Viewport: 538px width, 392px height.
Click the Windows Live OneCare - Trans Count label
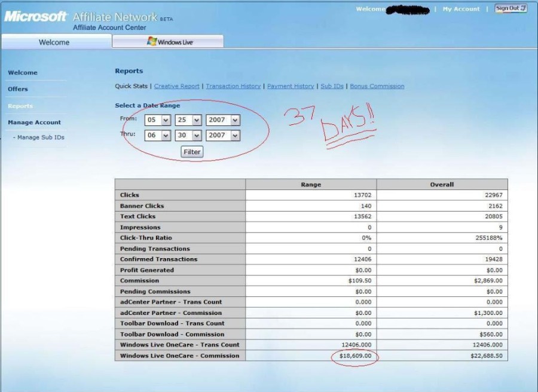click(x=180, y=345)
